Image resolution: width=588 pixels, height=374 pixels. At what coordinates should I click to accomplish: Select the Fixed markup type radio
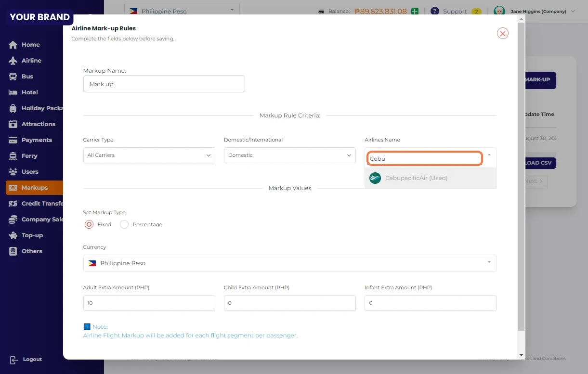coord(89,224)
